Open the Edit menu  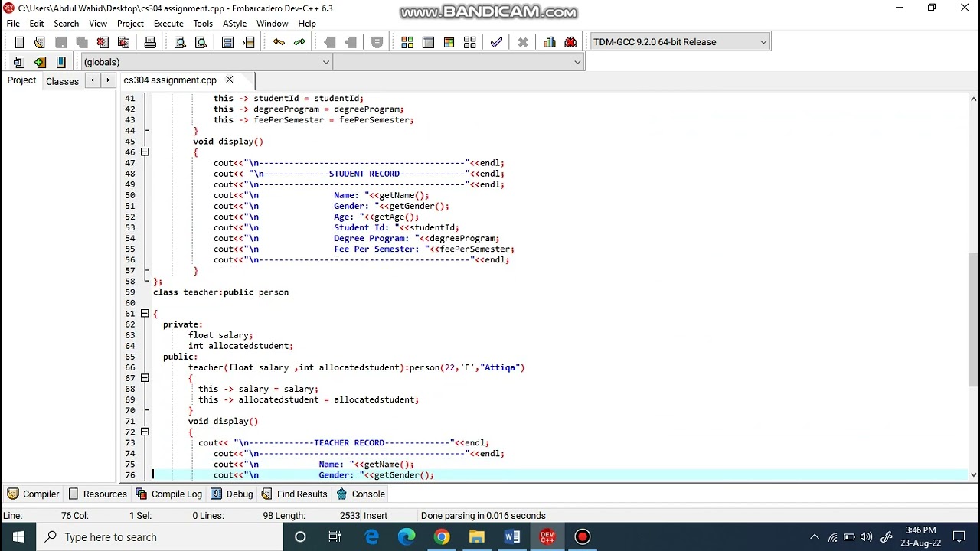pos(37,24)
